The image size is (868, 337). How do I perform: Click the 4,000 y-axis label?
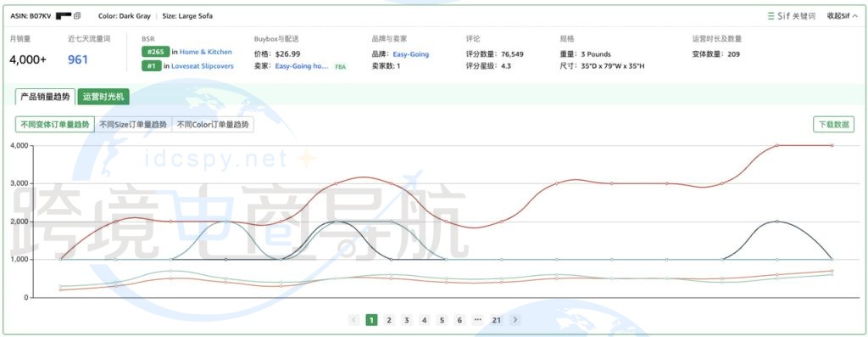click(x=19, y=146)
